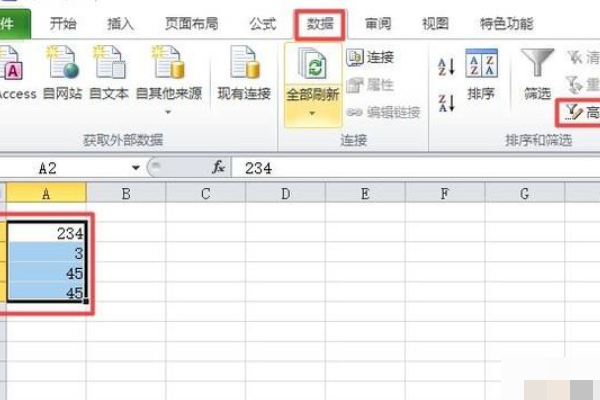Click cell containing 3
This screenshot has width=600, height=400.
click(47, 252)
